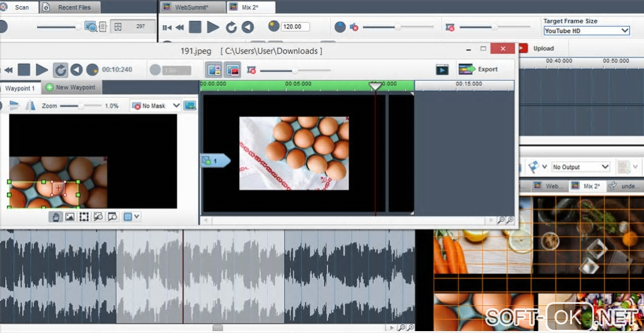Screen dimensions: 644x333
Task: Click the main audio timeline horizontal scrollbar thumb
Action: pos(217,328)
